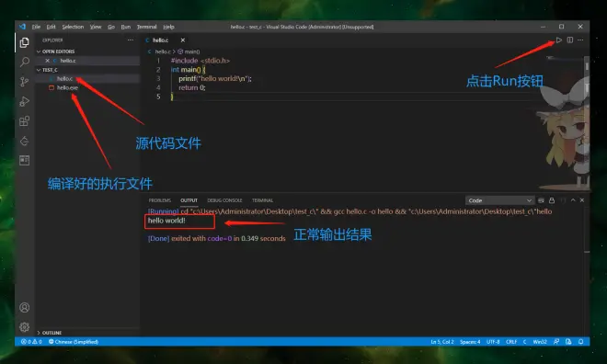This screenshot has height=364, width=607.
Task: Open the Source Control view
Action: pyautogui.click(x=25, y=82)
